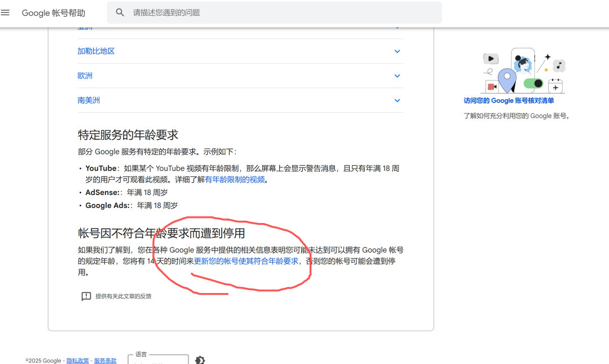Click the dark mode theme icon at bottom
This screenshot has height=364, width=609.
[200, 360]
